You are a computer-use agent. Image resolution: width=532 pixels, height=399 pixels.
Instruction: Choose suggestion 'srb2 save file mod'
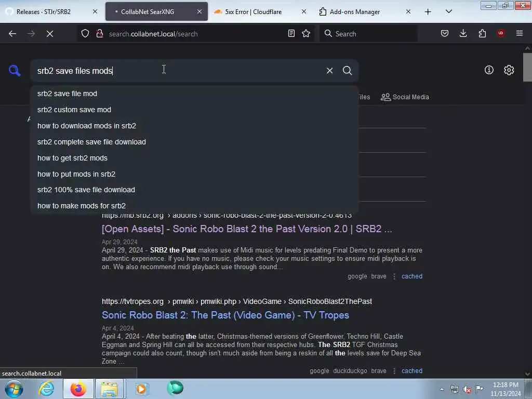194,94
